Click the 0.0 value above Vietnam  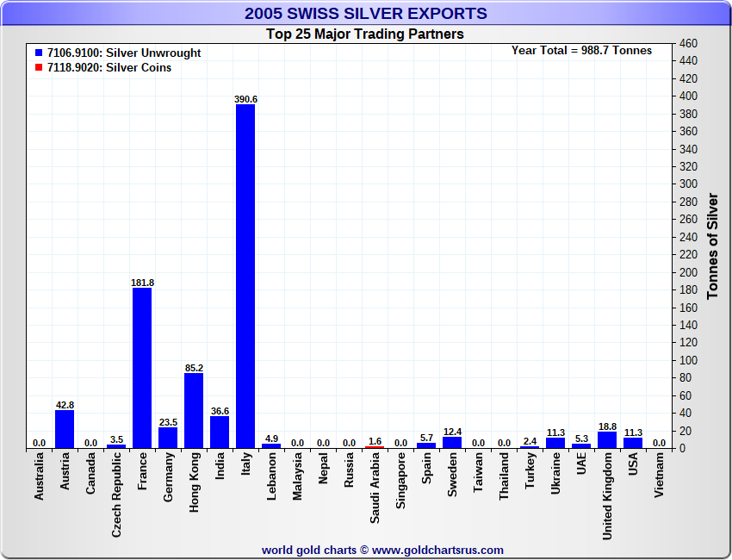(659, 443)
